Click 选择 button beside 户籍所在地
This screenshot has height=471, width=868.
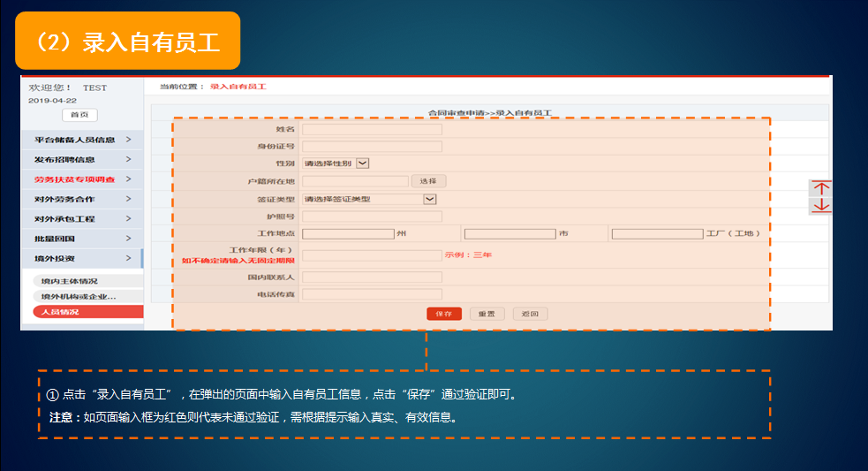click(428, 181)
